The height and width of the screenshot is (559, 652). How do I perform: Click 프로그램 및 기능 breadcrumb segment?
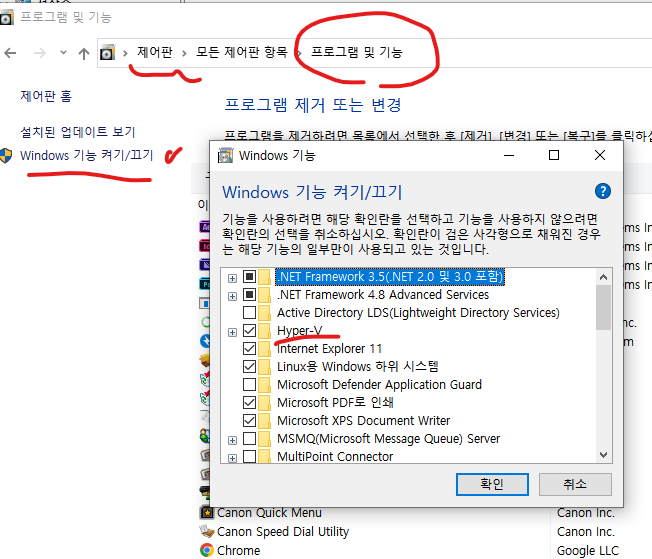point(357,52)
